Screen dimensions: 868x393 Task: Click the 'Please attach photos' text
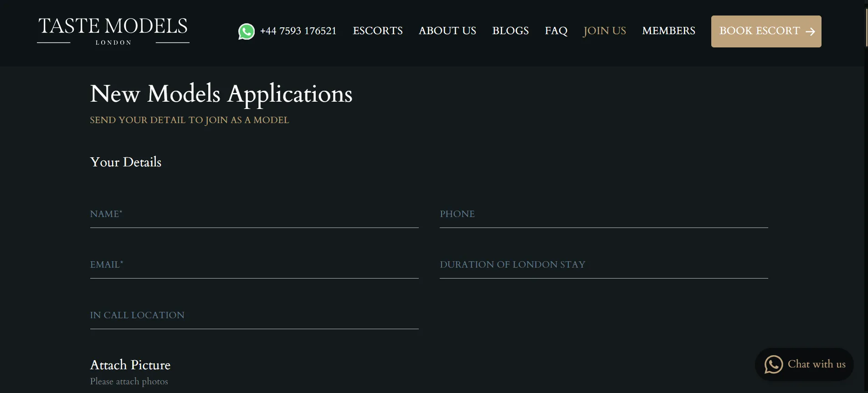[x=129, y=382]
